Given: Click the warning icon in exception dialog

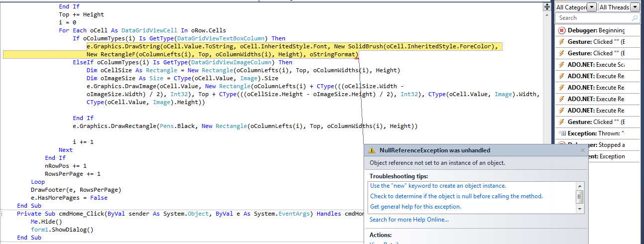Looking at the screenshot, I should (x=372, y=150).
